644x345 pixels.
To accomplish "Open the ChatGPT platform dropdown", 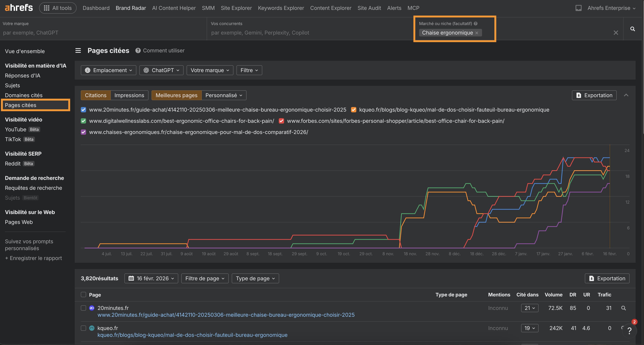I will 161,70.
